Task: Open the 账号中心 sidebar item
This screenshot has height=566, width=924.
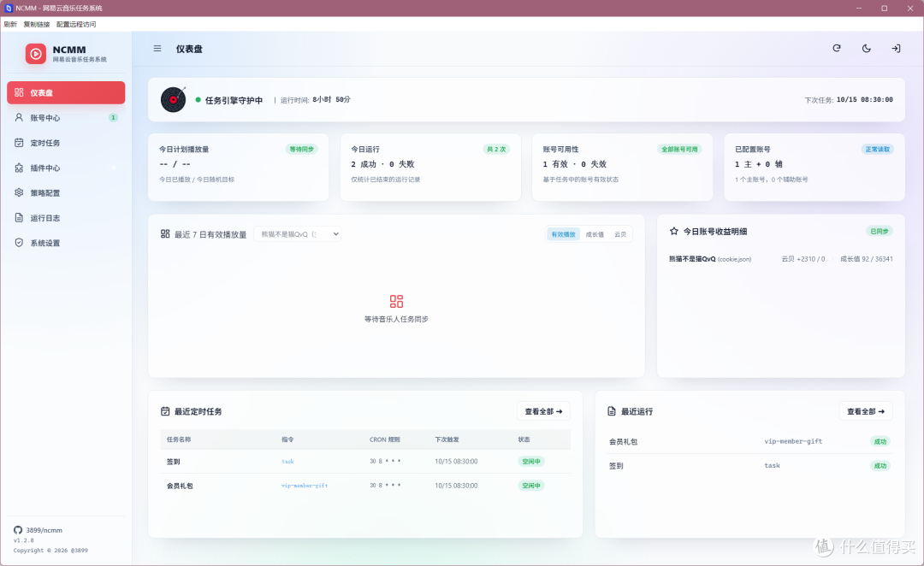Action: pyautogui.click(x=66, y=118)
